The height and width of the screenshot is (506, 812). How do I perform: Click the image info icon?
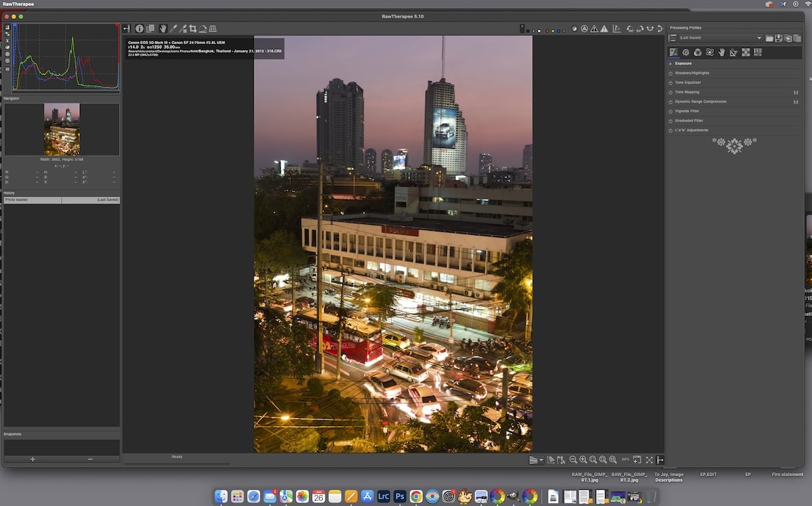(x=139, y=28)
